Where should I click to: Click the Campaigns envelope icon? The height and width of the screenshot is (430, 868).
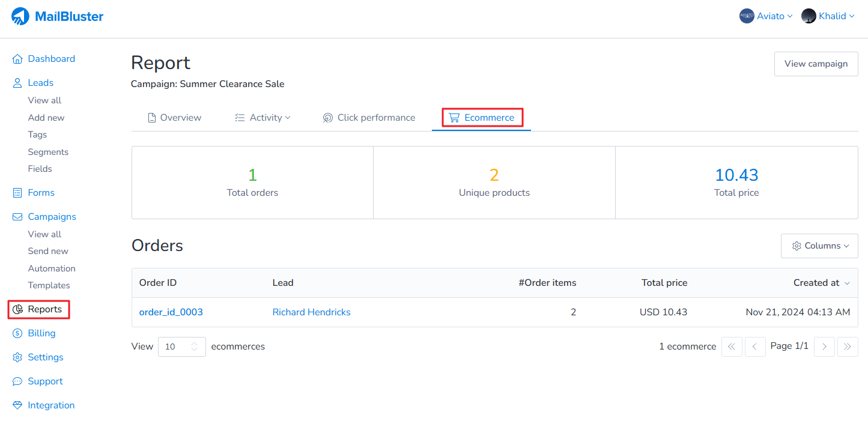(x=17, y=217)
